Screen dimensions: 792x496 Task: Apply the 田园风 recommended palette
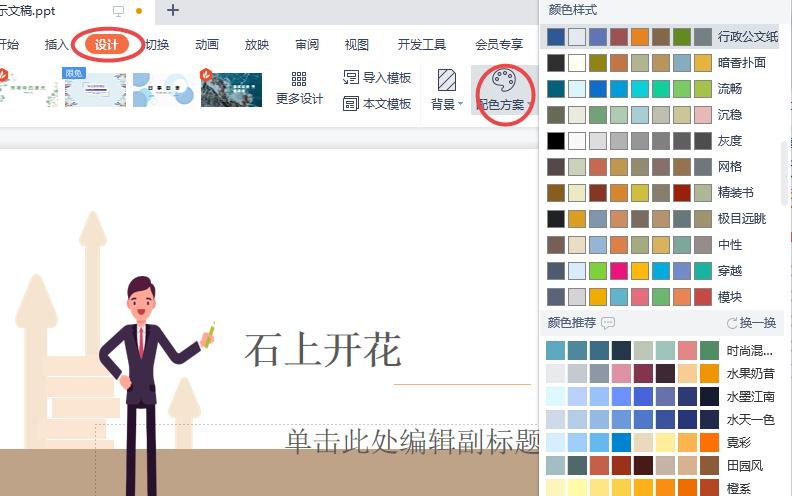(660, 466)
